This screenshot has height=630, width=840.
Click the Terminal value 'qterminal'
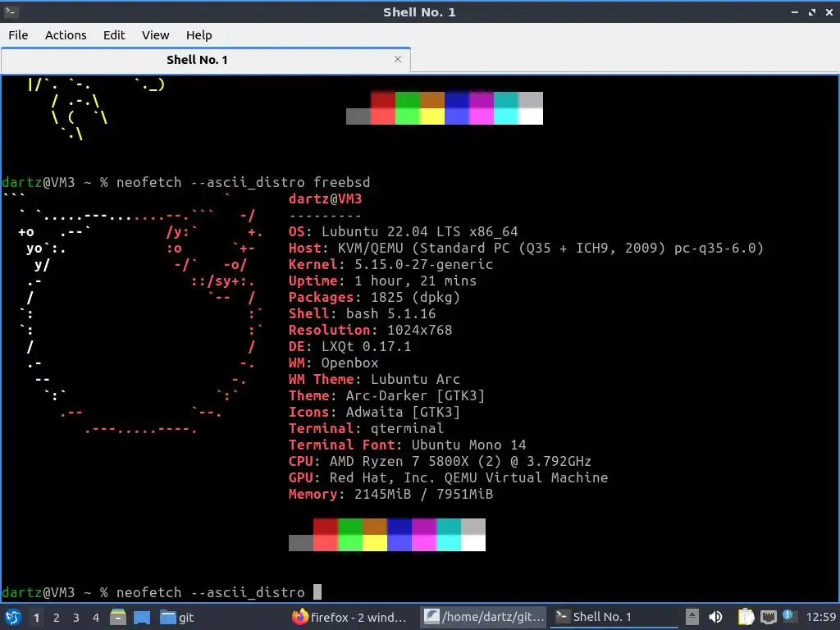click(x=407, y=428)
